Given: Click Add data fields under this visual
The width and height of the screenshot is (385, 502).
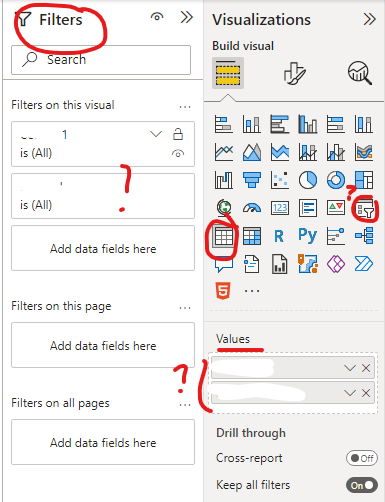Looking at the screenshot, I should click(x=103, y=248).
